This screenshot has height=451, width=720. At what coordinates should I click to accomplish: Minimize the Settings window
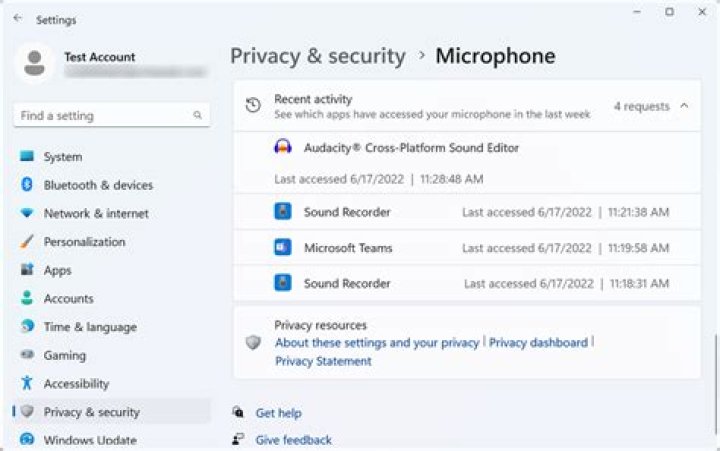pyautogui.click(x=637, y=12)
